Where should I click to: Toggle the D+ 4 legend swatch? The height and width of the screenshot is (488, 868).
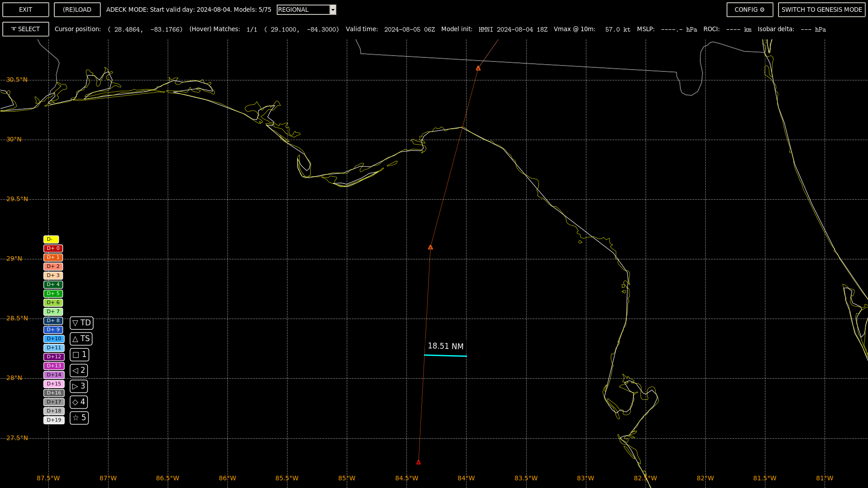[53, 285]
